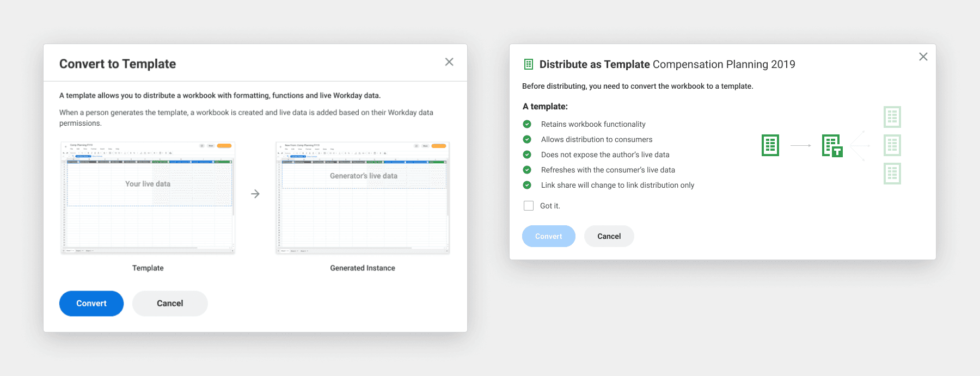Viewport: 980px width, 376px height.
Task: Click the check icon for Retains workbook functionality
Action: point(527,124)
